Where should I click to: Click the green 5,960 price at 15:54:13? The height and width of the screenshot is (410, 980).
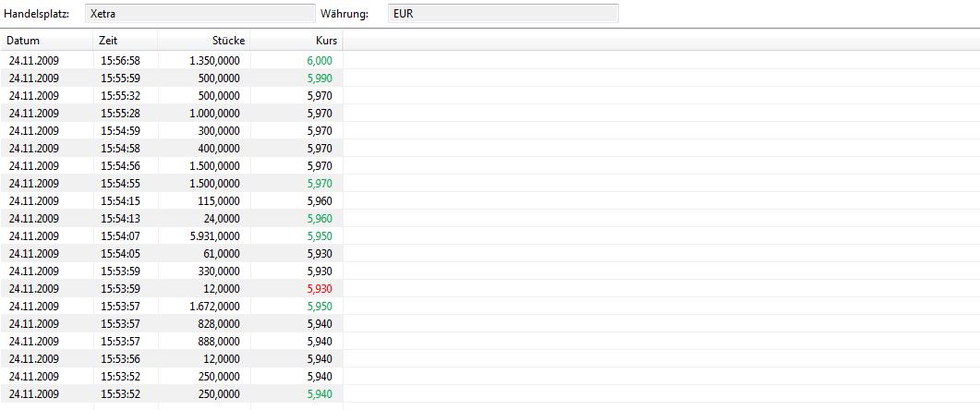tap(320, 218)
